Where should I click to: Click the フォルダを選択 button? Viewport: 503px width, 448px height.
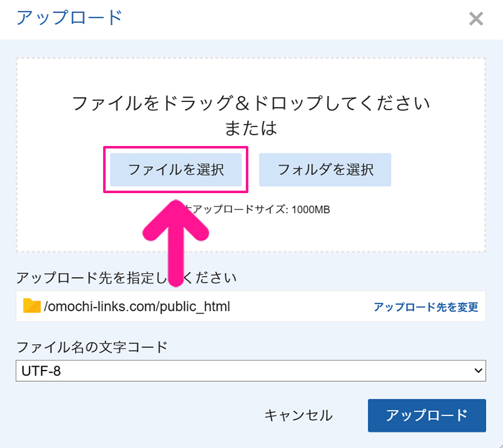click(x=325, y=169)
